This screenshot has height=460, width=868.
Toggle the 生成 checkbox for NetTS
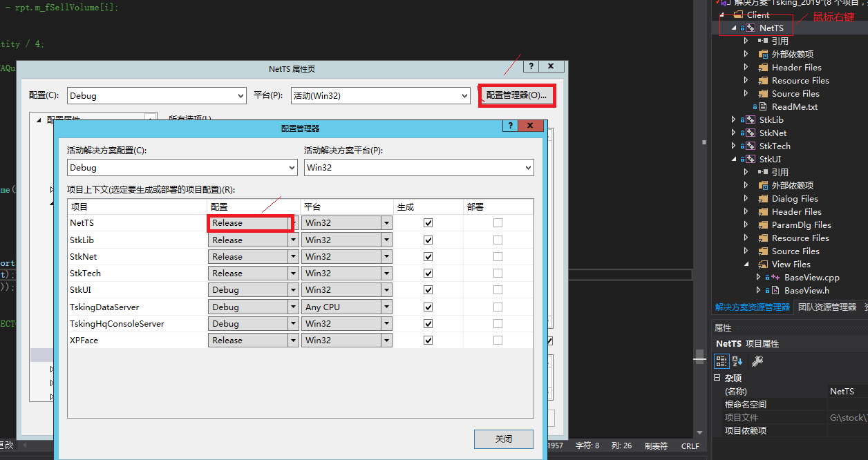[x=428, y=223]
